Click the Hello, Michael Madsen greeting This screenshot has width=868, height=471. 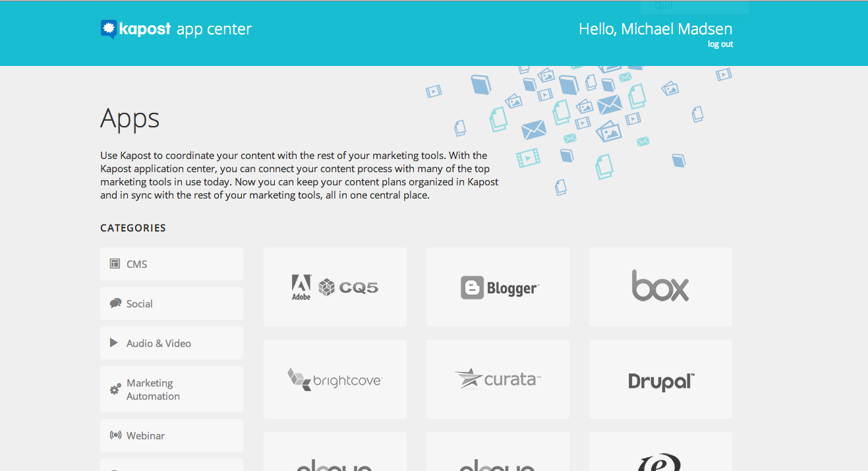656,28
